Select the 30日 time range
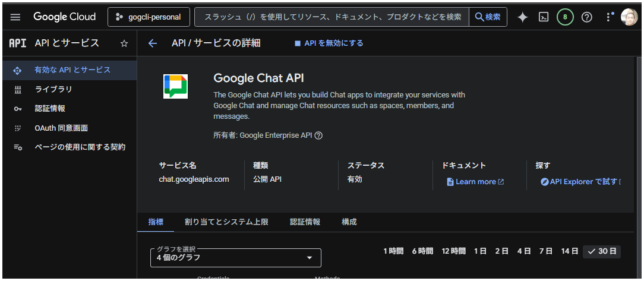644x281 pixels. tap(602, 251)
